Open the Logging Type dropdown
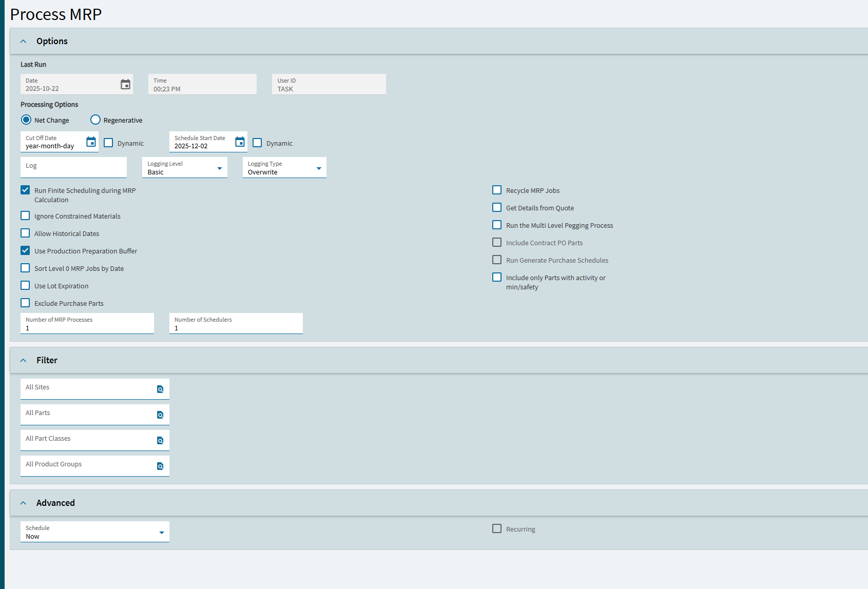This screenshot has width=868, height=589. (x=284, y=168)
